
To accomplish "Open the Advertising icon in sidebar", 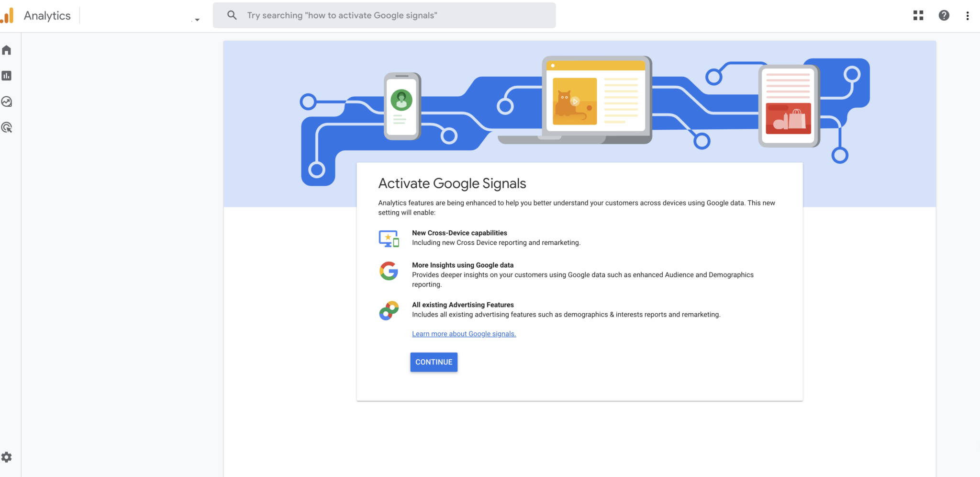I will click(x=7, y=127).
